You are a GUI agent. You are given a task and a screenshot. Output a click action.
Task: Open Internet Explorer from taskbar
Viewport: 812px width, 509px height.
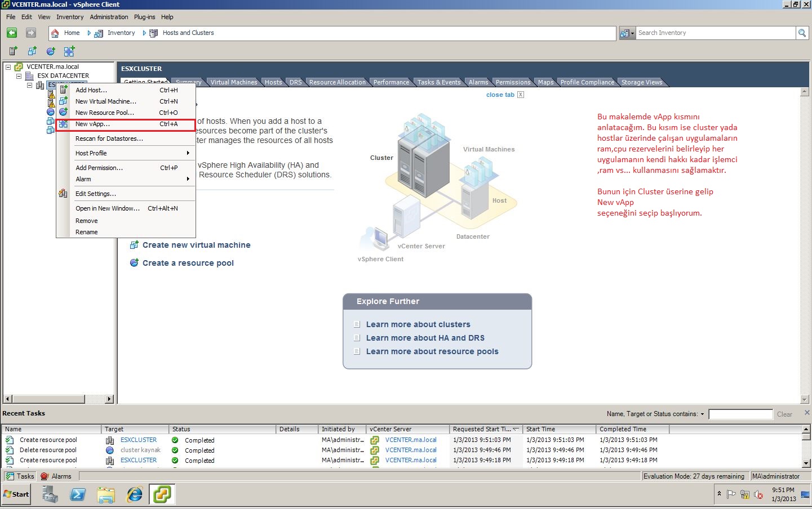click(x=135, y=494)
